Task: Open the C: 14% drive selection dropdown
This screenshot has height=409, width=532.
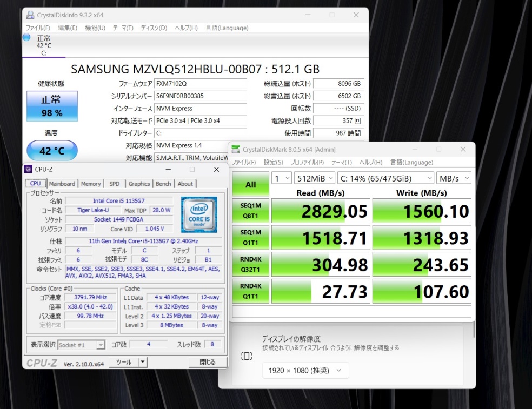Action: point(386,178)
